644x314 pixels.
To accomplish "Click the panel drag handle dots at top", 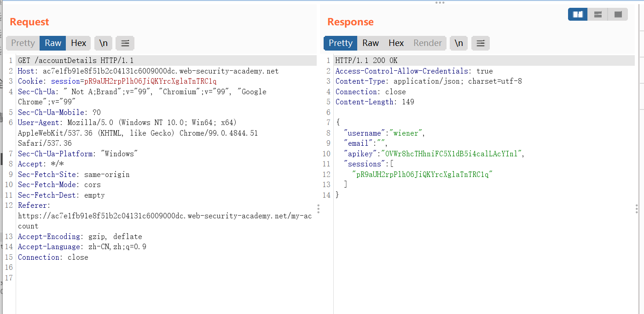I will click(x=440, y=3).
